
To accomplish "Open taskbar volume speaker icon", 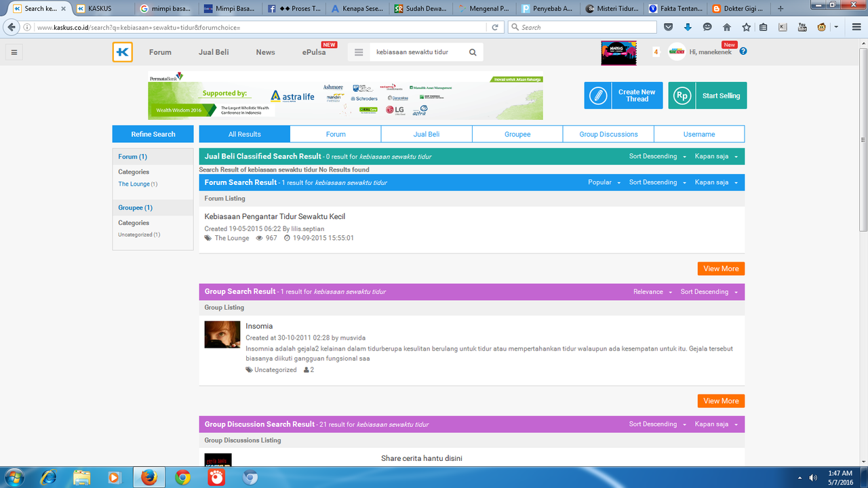I will tap(812, 478).
